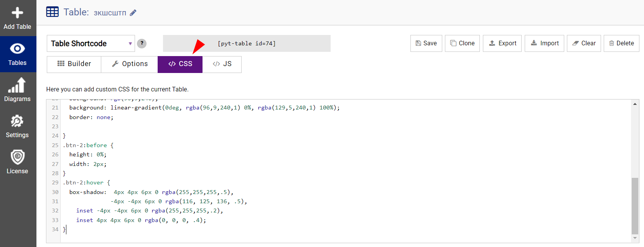Open the JS tab
644x247 pixels.
(222, 64)
